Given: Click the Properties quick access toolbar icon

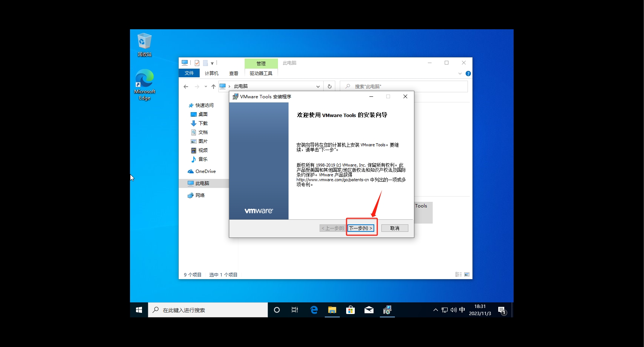Looking at the screenshot, I should [197, 63].
